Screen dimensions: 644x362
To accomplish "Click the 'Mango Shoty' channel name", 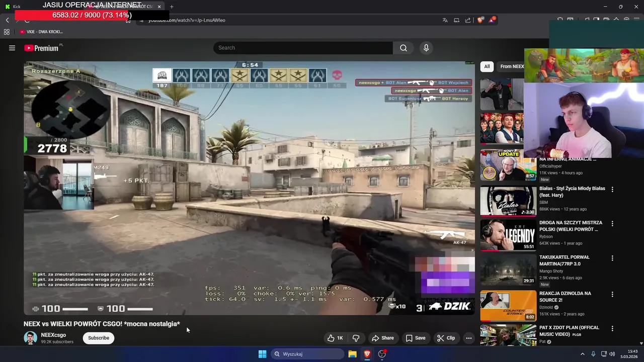I will point(551,271).
